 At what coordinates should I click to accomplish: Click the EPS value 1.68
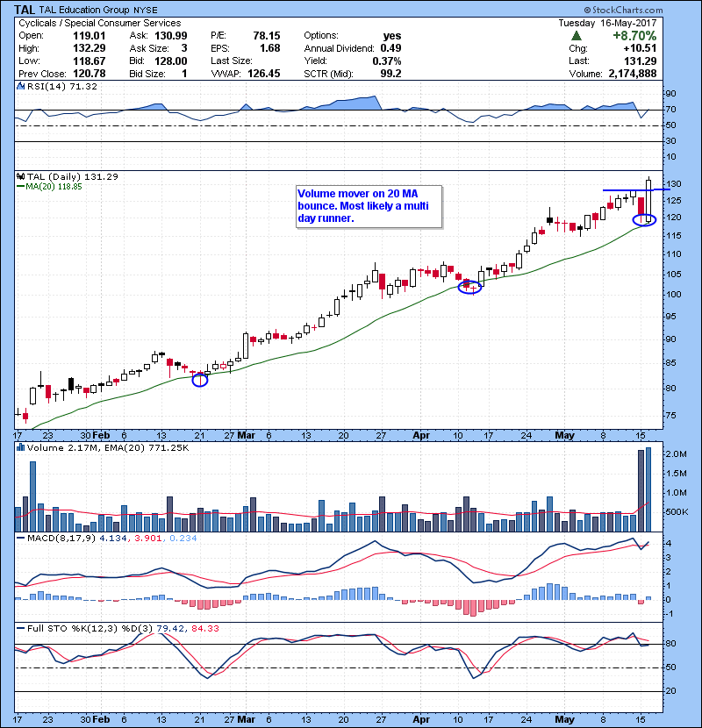[270, 48]
